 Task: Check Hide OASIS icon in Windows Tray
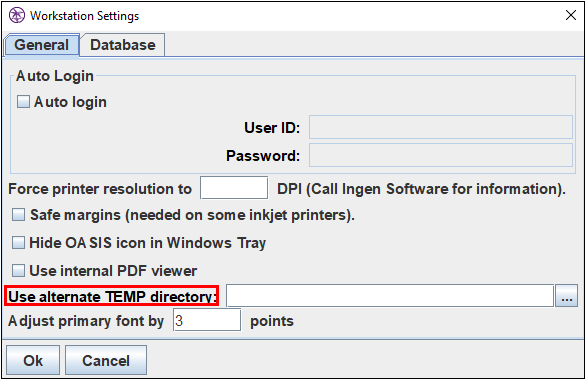coord(18,243)
